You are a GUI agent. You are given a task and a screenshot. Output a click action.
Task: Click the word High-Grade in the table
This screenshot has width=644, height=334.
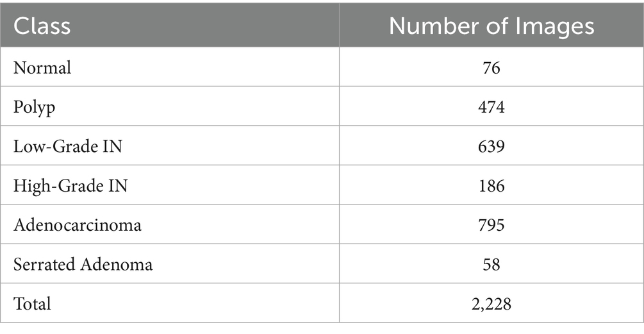(x=55, y=186)
